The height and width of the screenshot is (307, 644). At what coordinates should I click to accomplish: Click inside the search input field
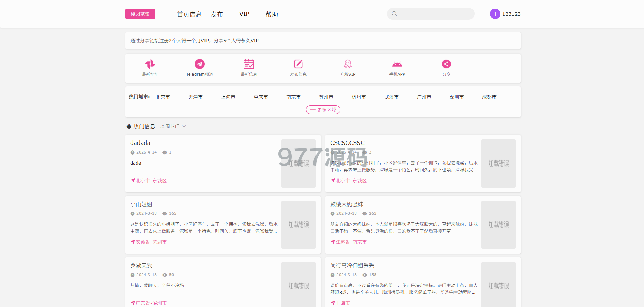[431, 14]
